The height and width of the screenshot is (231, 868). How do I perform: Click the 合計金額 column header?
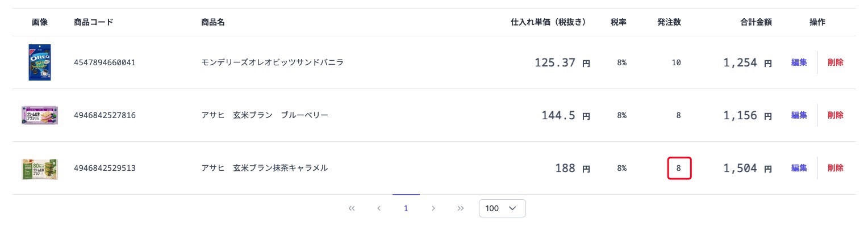(x=756, y=22)
